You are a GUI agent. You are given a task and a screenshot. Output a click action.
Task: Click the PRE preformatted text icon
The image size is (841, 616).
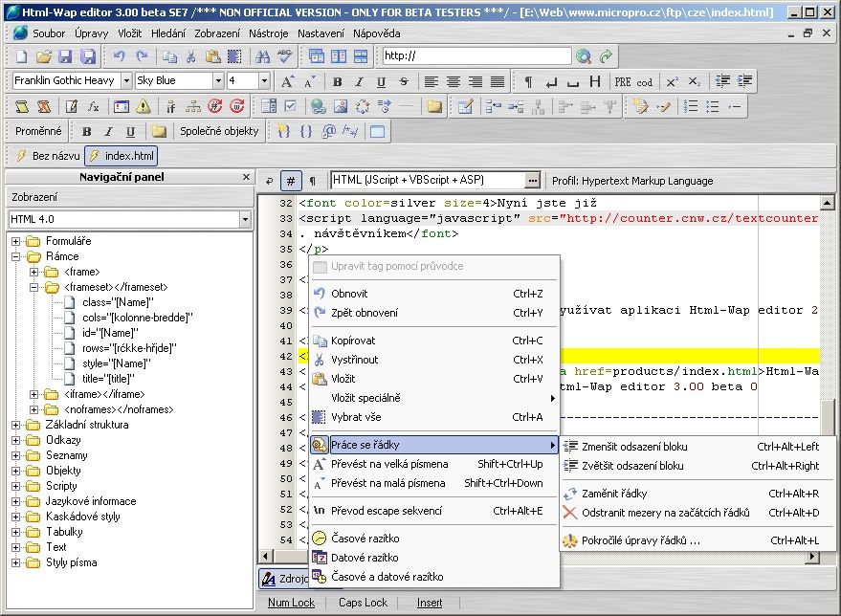coord(623,81)
